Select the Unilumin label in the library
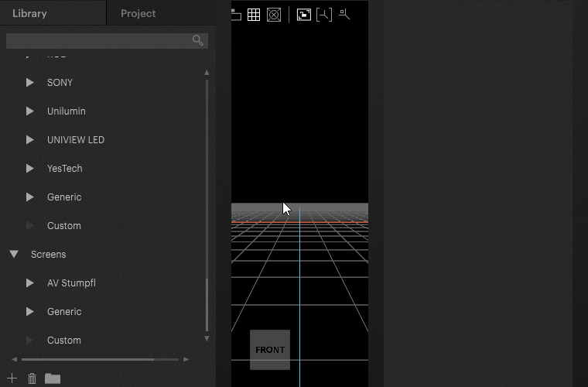The width and height of the screenshot is (588, 387). coord(67,111)
